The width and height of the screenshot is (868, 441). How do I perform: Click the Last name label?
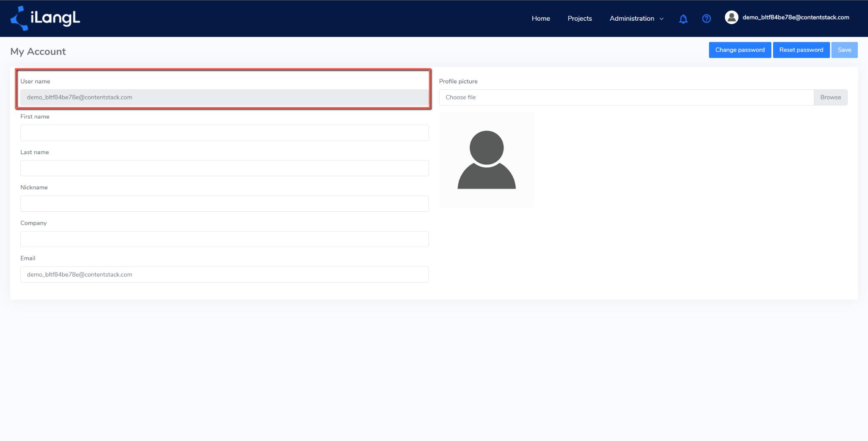(35, 152)
